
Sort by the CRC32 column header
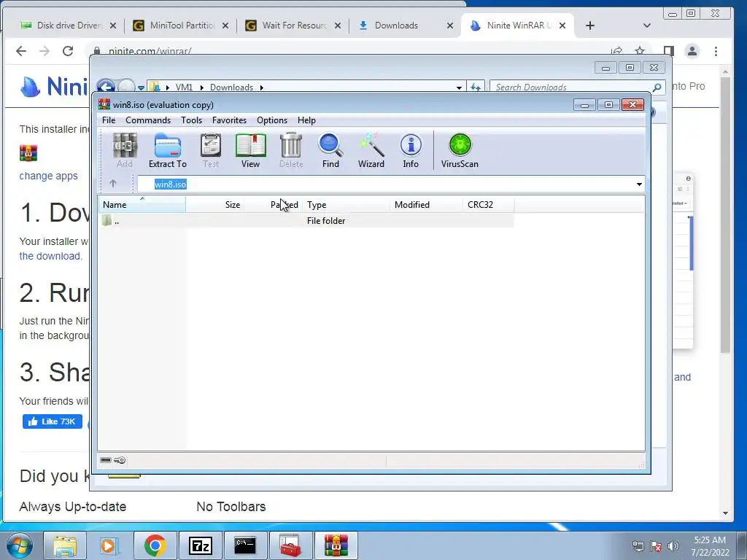pyautogui.click(x=488, y=205)
